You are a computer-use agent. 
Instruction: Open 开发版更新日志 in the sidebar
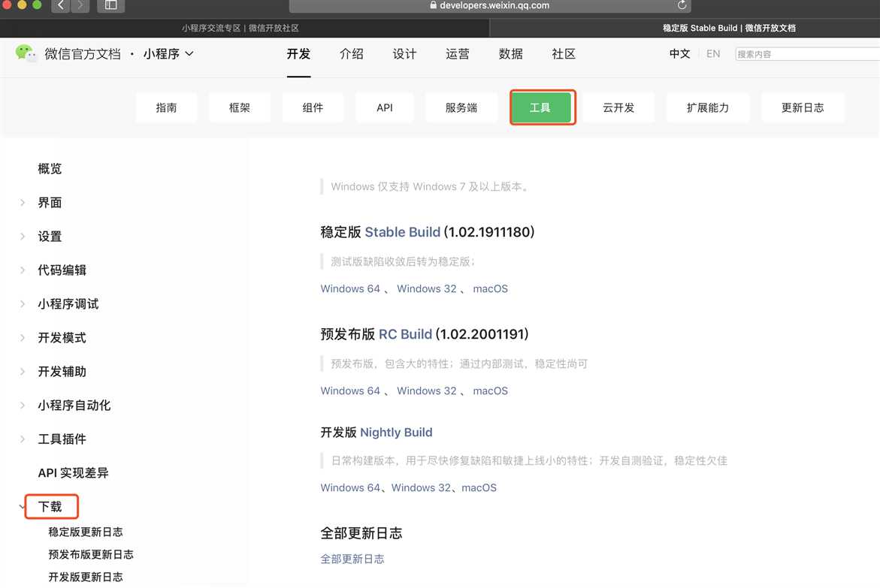(86, 577)
